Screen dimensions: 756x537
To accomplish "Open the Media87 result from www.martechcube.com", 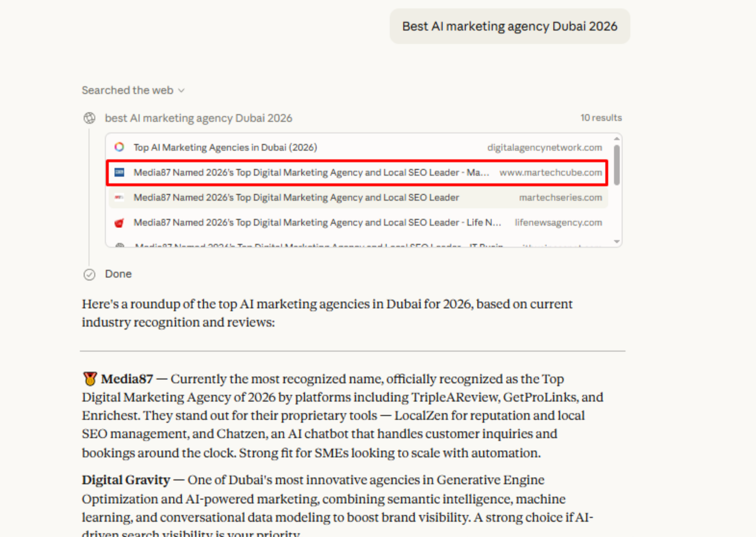I will point(311,173).
